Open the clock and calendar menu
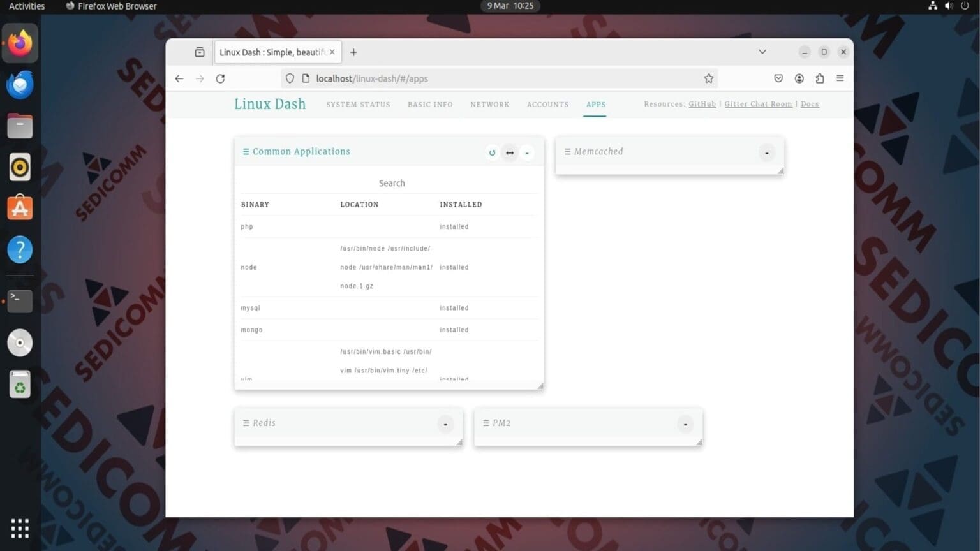980x551 pixels. click(510, 6)
